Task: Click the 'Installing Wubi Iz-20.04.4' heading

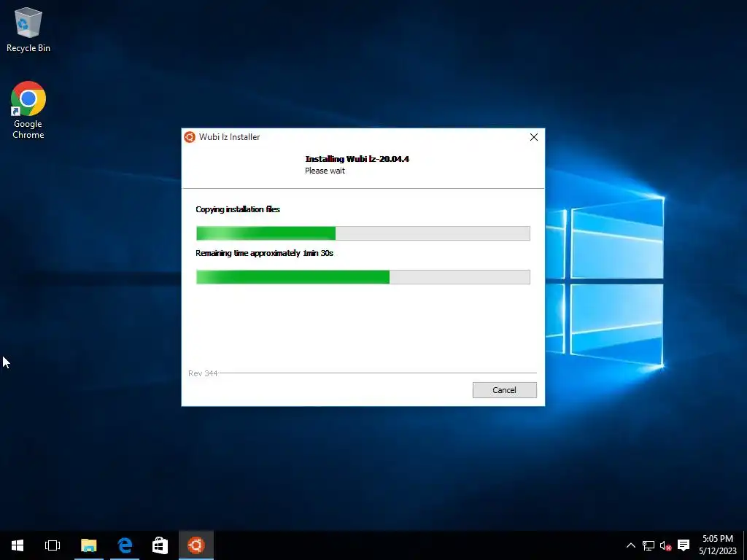Action: pos(357,159)
